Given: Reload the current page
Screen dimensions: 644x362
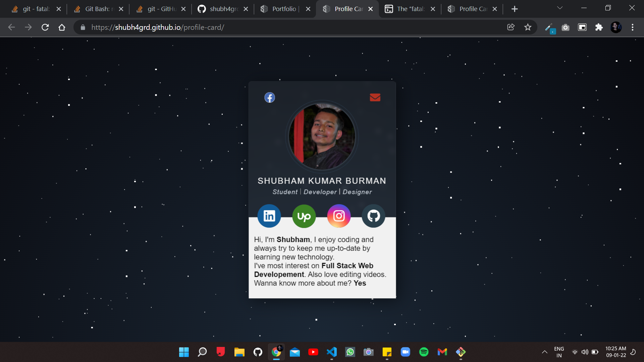Looking at the screenshot, I should point(45,27).
